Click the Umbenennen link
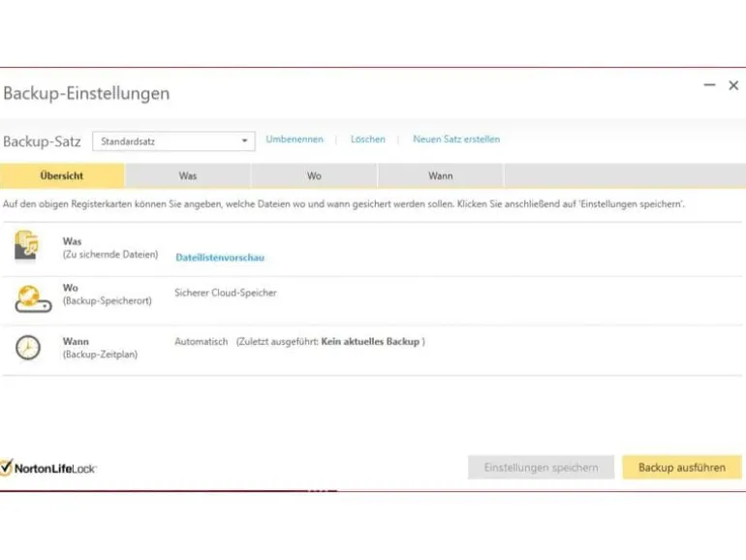The width and height of the screenshot is (746, 560). pyautogui.click(x=295, y=140)
